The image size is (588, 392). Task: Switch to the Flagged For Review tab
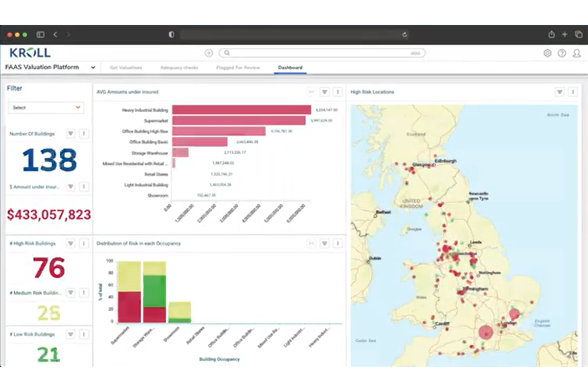pos(238,68)
